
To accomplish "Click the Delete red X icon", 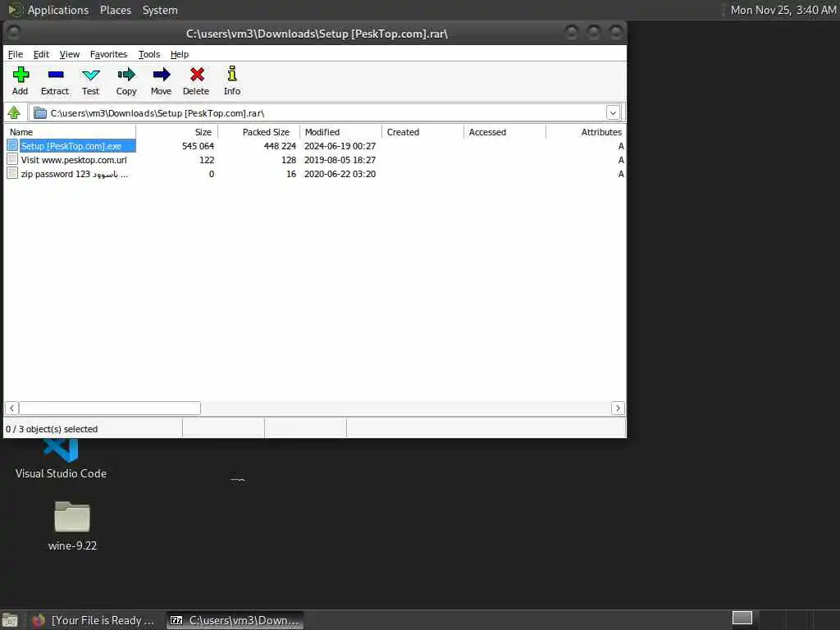I will click(x=197, y=75).
